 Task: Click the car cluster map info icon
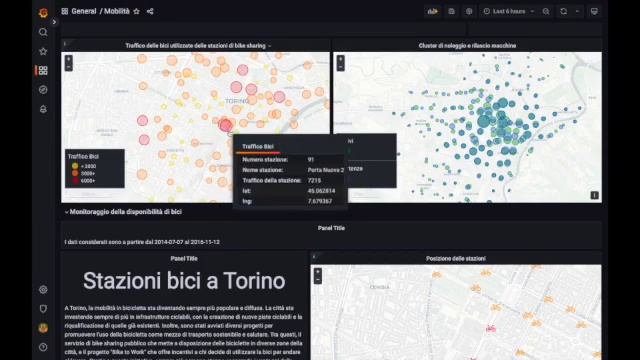click(594, 196)
